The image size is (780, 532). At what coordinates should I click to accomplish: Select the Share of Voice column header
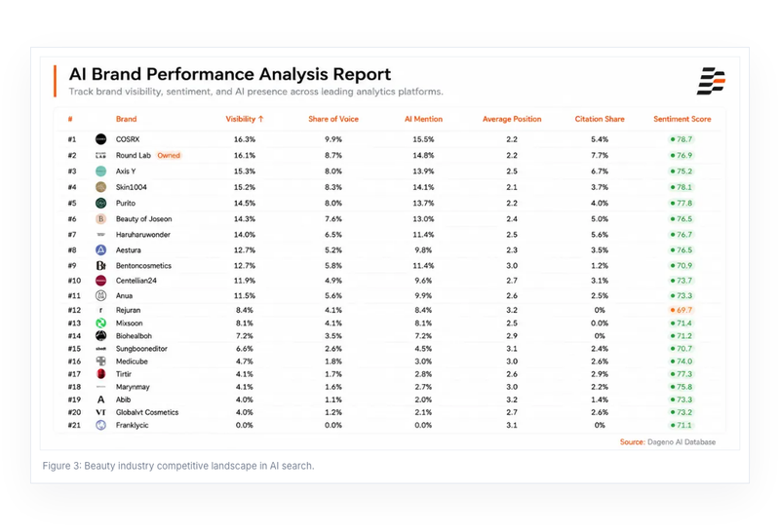pos(333,119)
